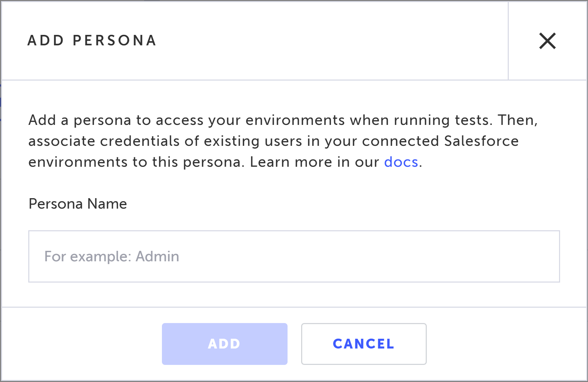
Task: Click the ADD PERSONA dialog title
Action: point(92,40)
